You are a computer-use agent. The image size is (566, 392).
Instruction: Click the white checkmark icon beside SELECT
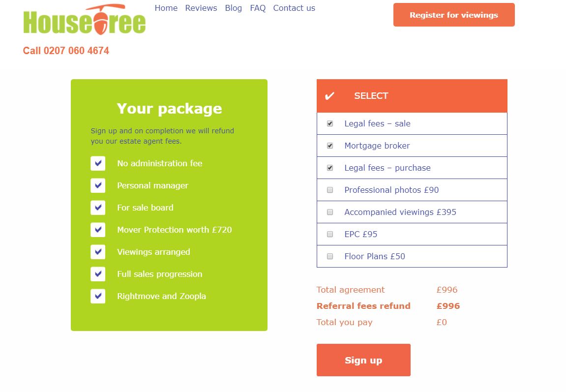click(329, 96)
